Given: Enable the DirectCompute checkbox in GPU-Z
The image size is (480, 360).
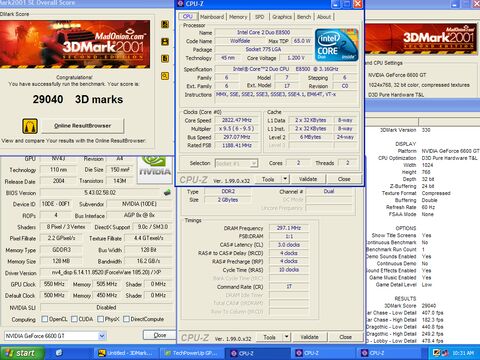Looking at the screenshot, I should pyautogui.click(x=126, y=319).
